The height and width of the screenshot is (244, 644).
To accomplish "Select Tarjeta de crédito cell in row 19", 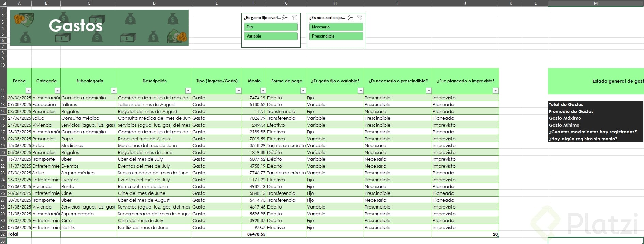I will point(286,145).
